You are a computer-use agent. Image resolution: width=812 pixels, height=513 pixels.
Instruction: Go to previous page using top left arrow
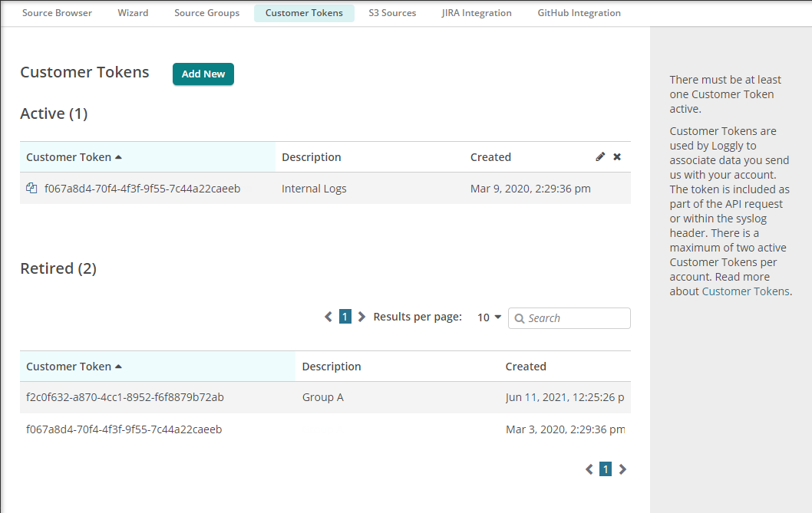click(x=328, y=317)
